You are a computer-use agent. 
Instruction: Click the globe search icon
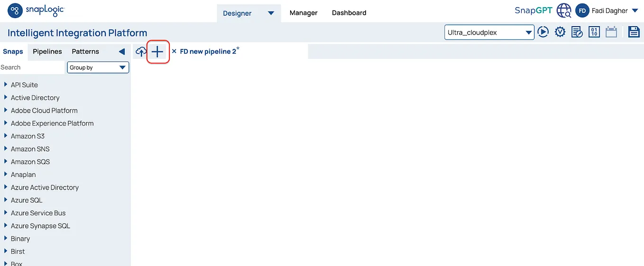click(564, 10)
